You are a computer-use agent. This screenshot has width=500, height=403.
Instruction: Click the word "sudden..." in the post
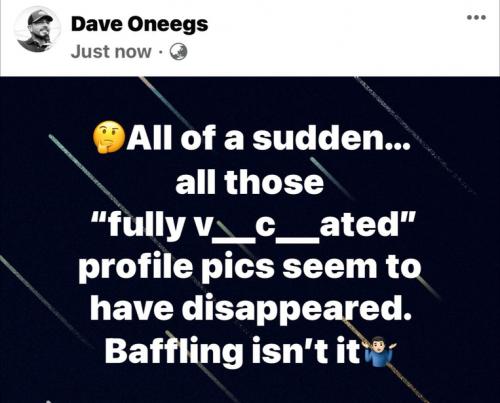point(330,137)
